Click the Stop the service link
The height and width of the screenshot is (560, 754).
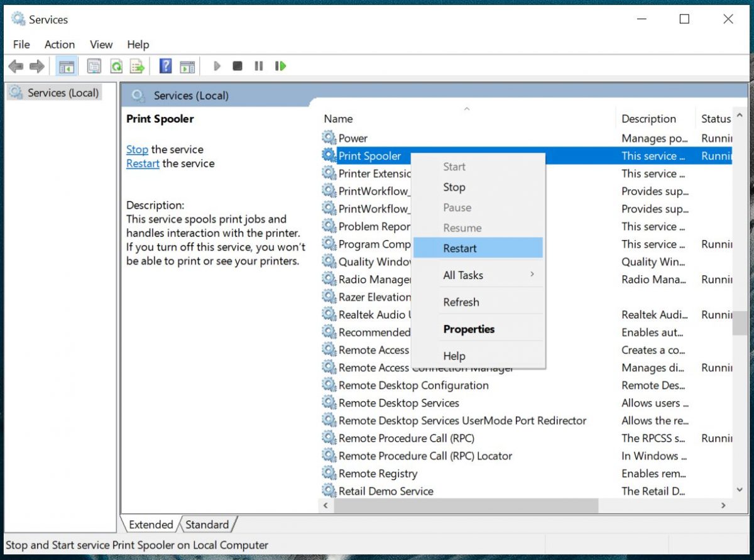pos(137,150)
